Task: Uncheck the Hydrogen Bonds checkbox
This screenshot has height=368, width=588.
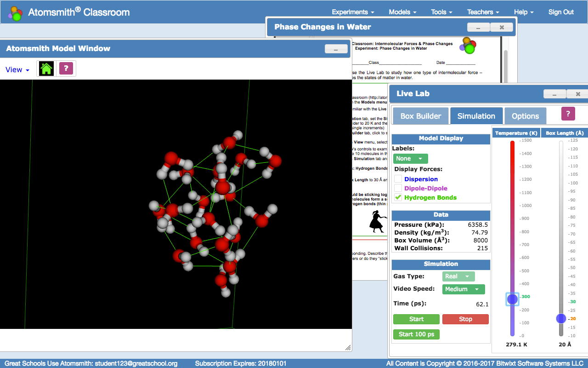Action: [x=398, y=197]
